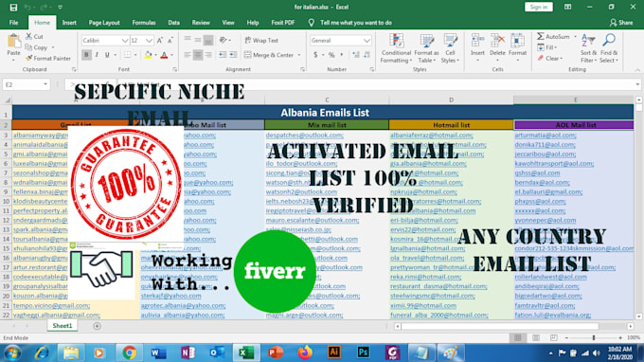The width and height of the screenshot is (644, 362).
Task: Open the Formulas ribbon tab
Action: [x=144, y=23]
